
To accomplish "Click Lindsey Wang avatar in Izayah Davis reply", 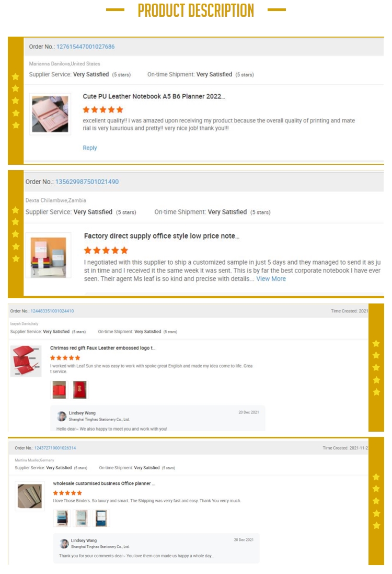I will coord(62,416).
